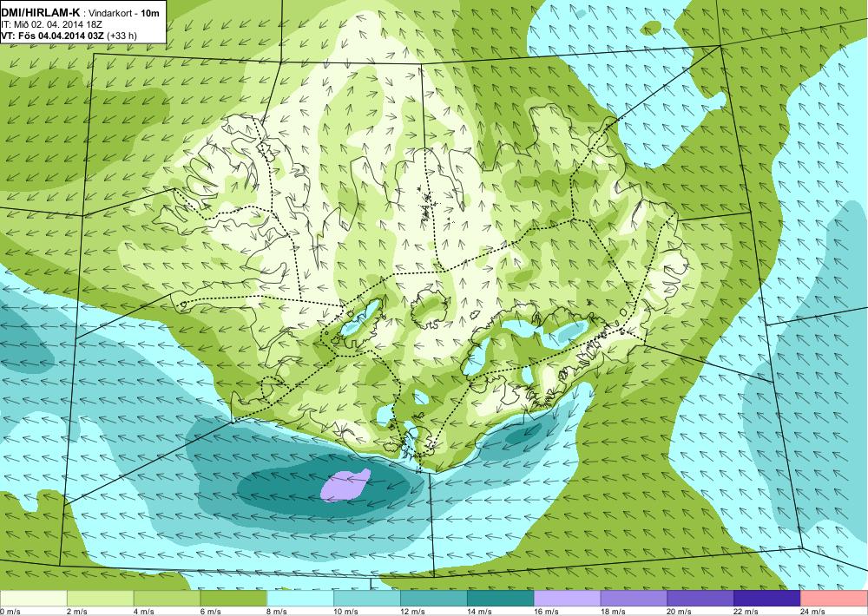Click the 0–2 m/s pale cream legend swatch

(33, 599)
